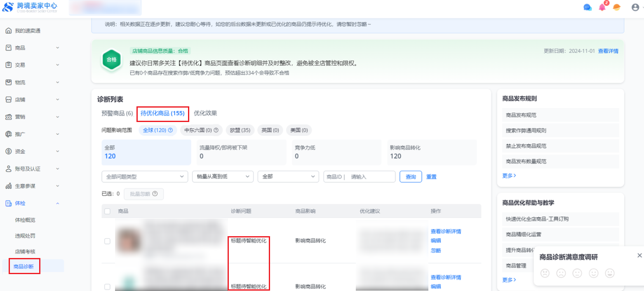Click the 查询 button
Viewport: 644px width, 291px height.
click(x=411, y=176)
